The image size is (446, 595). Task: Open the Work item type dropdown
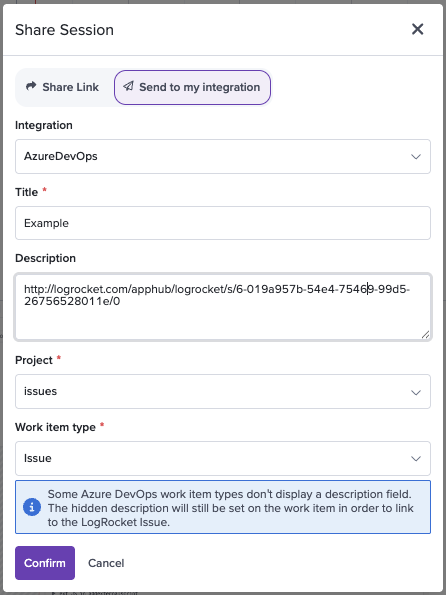[x=223, y=458]
